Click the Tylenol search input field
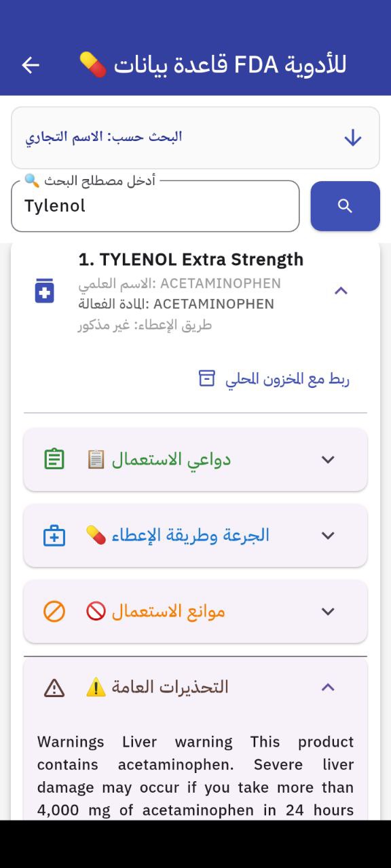The width and height of the screenshot is (391, 868). tap(155, 206)
